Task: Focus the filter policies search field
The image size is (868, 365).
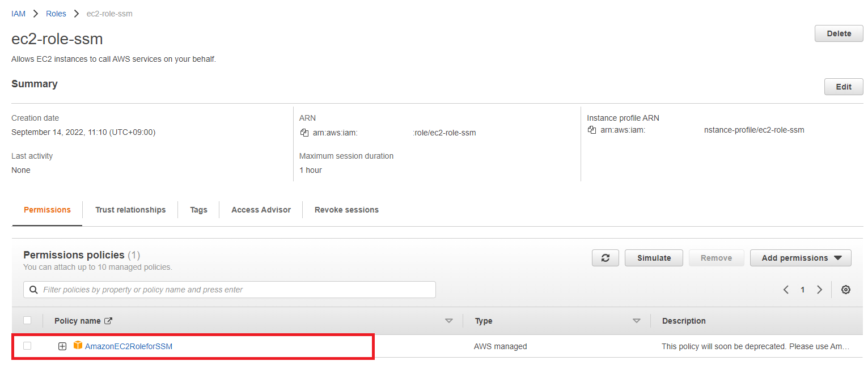Action: [230, 290]
